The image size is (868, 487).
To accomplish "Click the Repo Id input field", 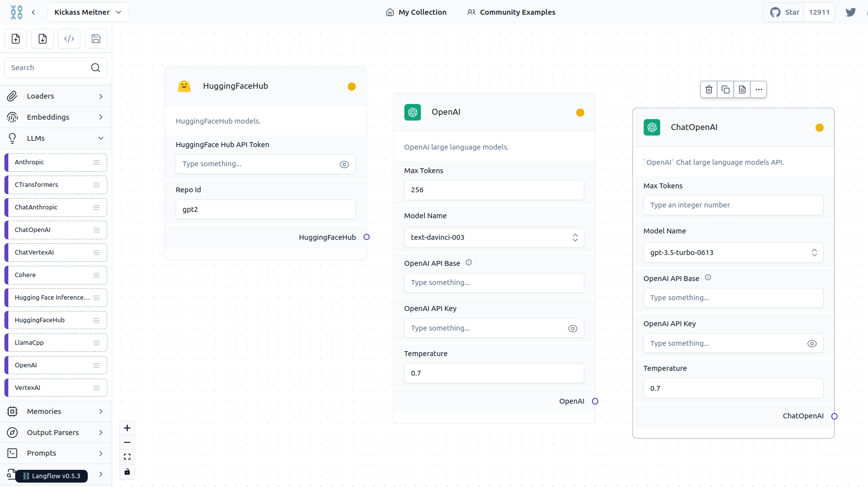I will click(x=265, y=209).
